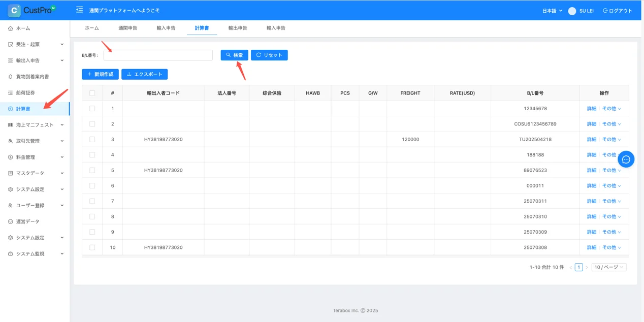Screen dimensions: 644x322
Task: Click the 輸出入申告 sidebar icon
Action: [11, 60]
